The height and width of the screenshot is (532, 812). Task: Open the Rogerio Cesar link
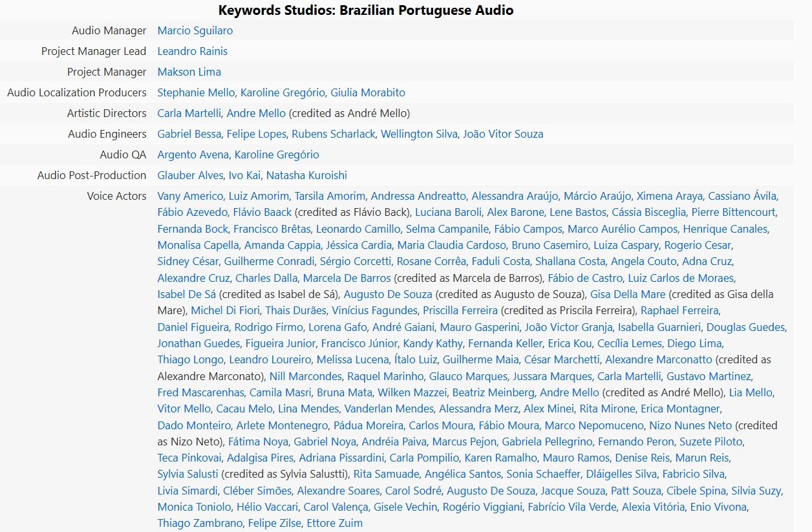pyautogui.click(x=698, y=245)
